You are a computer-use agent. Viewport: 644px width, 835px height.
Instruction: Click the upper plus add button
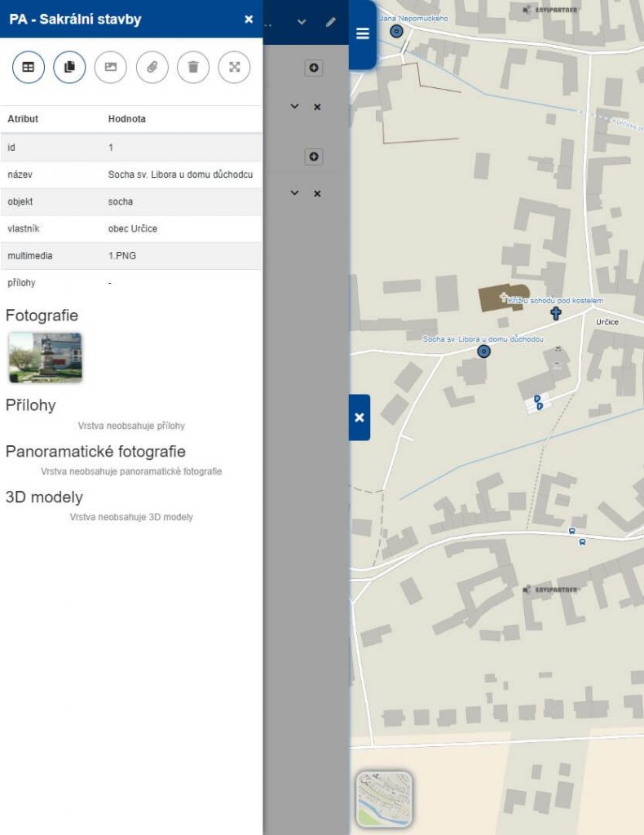click(314, 68)
